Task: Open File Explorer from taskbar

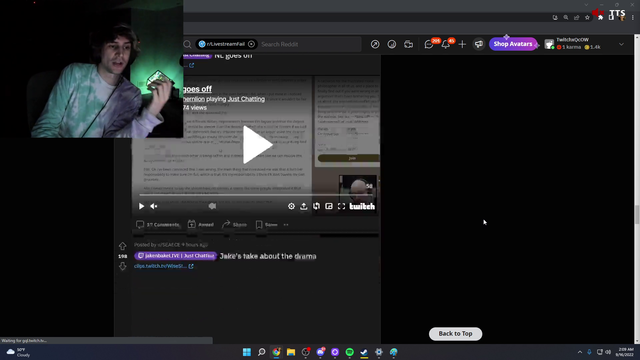Action: [x=291, y=352]
